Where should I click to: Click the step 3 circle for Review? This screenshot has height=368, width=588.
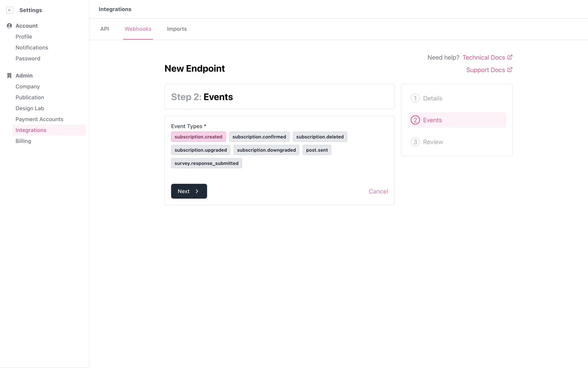(x=415, y=142)
